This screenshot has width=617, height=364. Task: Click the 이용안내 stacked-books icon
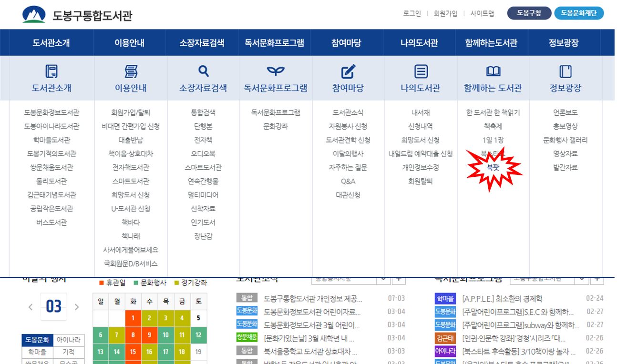tap(131, 71)
